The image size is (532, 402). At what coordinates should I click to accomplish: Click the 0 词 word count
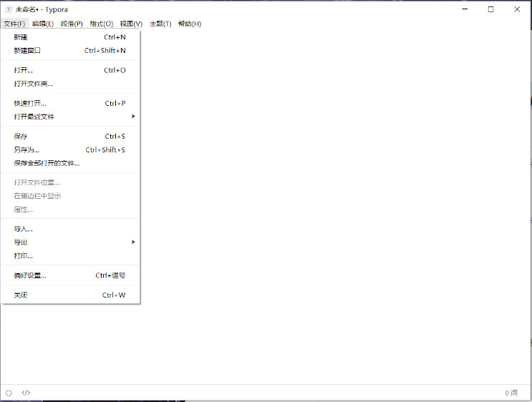click(x=511, y=393)
